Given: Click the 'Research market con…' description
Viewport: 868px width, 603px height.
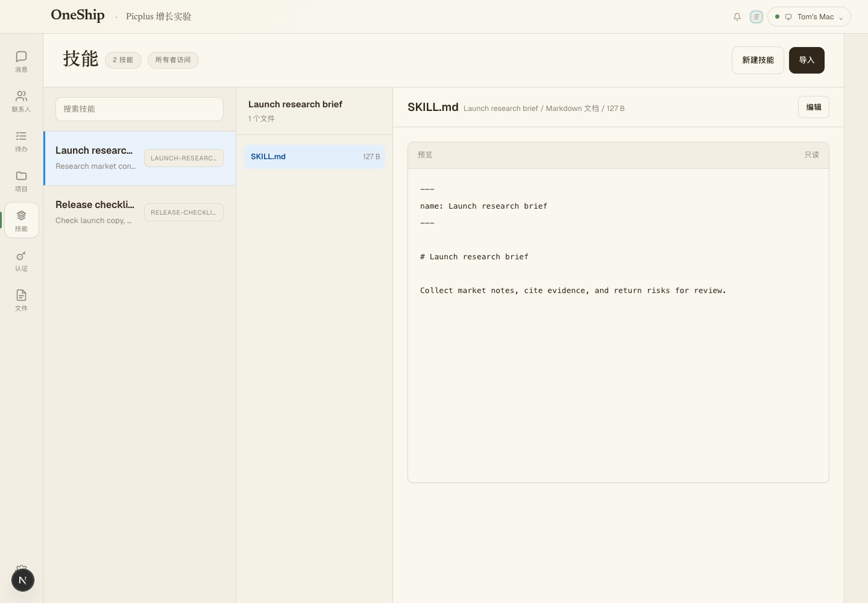Looking at the screenshot, I should 95,166.
